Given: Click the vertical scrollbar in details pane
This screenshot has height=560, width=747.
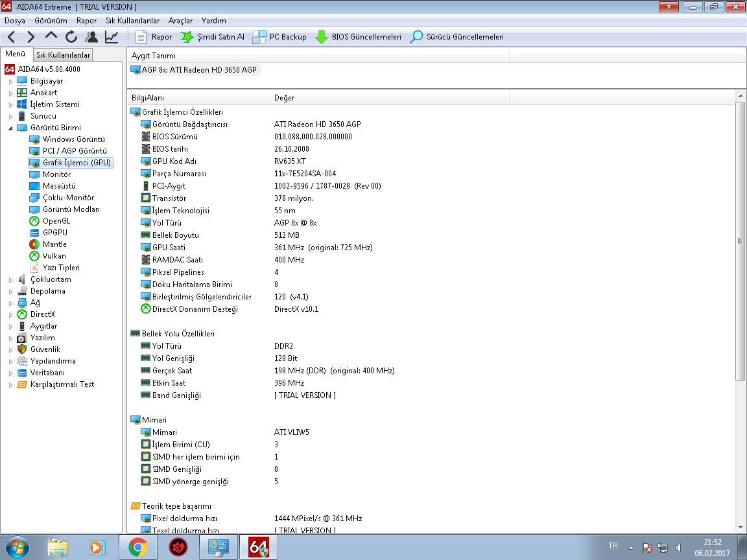Looking at the screenshot, I should pyautogui.click(x=740, y=241).
